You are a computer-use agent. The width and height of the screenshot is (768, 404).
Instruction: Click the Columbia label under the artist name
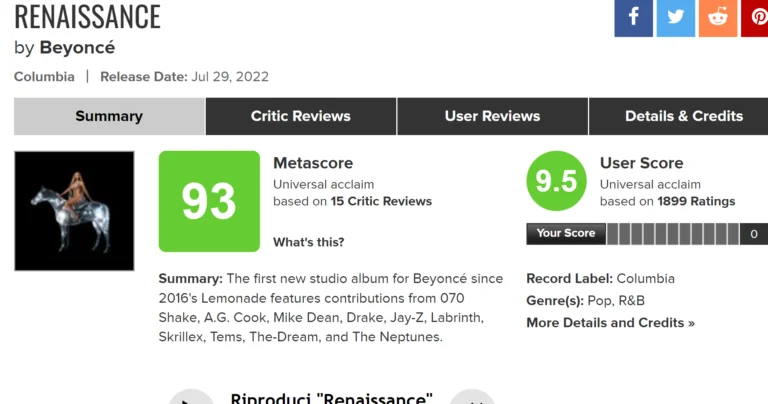point(44,77)
